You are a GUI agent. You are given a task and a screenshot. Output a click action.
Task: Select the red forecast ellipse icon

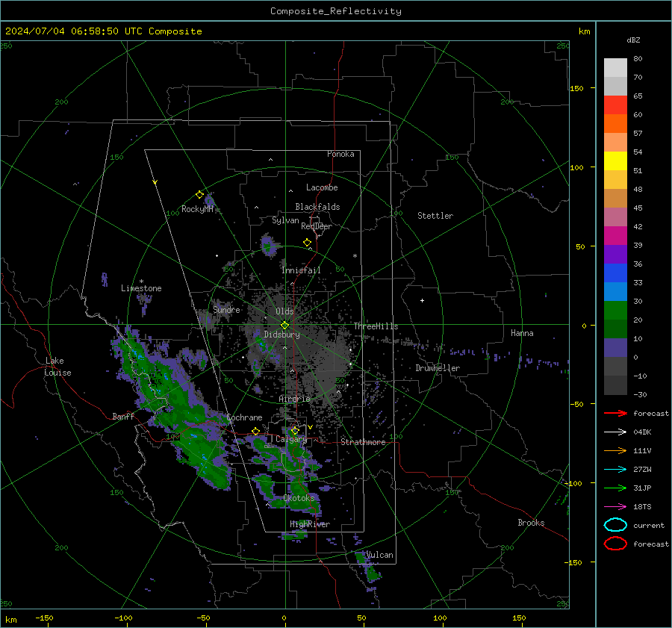click(615, 544)
